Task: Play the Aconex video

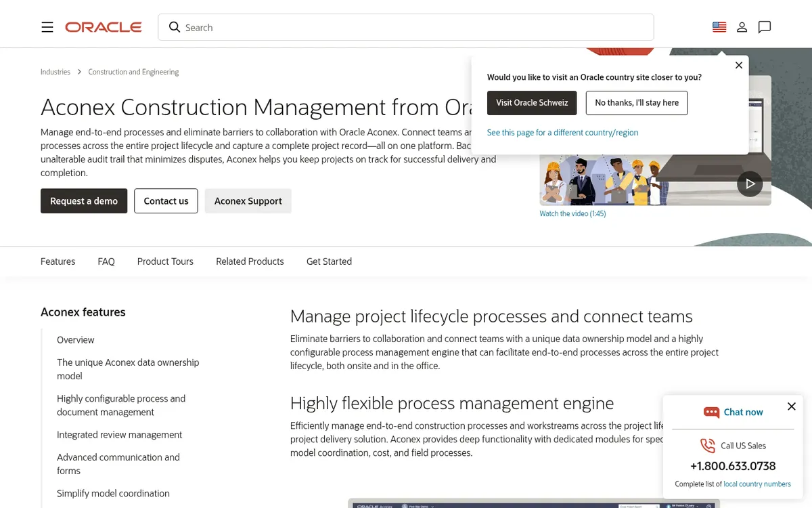Action: tap(750, 184)
